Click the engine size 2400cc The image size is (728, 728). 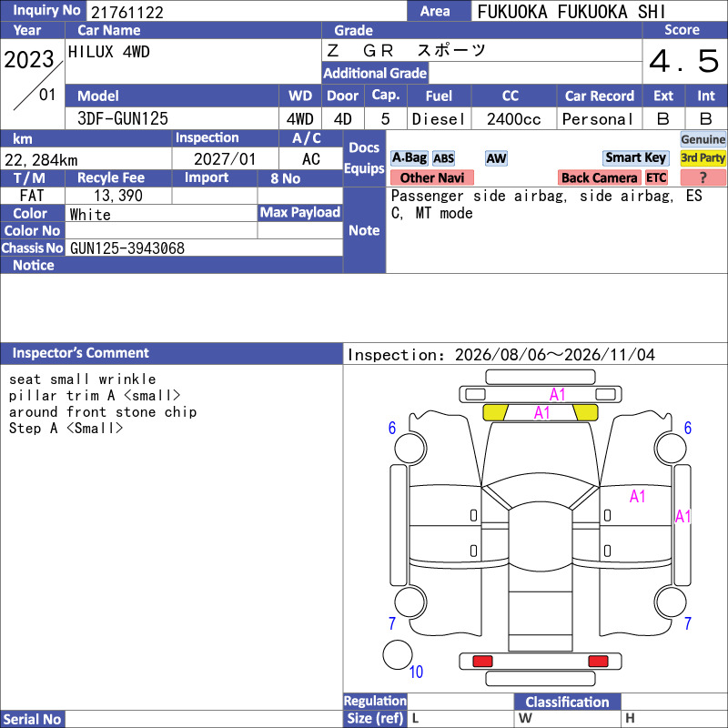coord(513,119)
